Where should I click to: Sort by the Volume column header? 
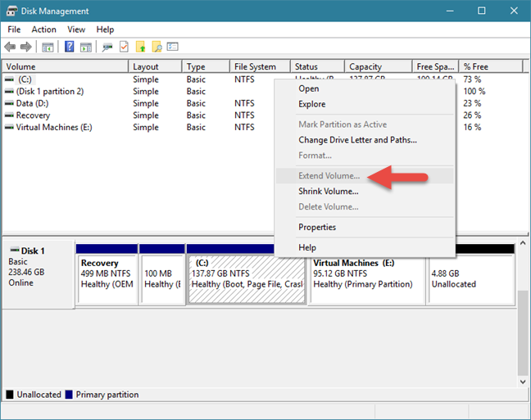(x=66, y=66)
